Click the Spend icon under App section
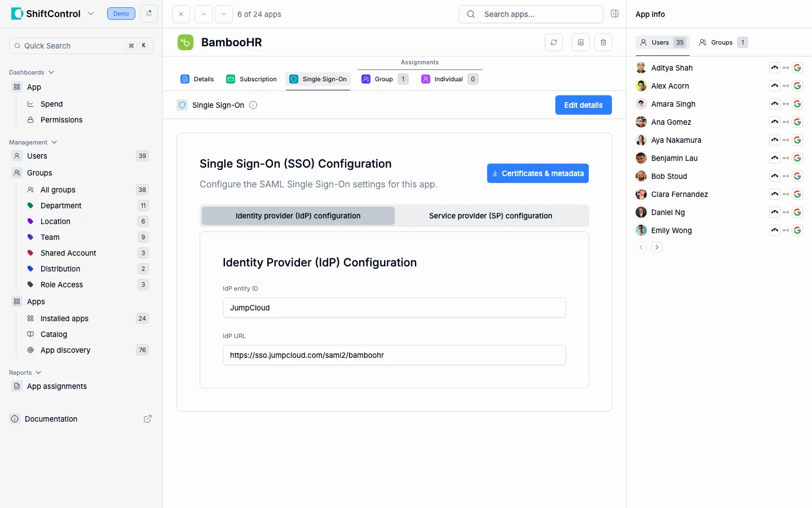 pyautogui.click(x=30, y=104)
